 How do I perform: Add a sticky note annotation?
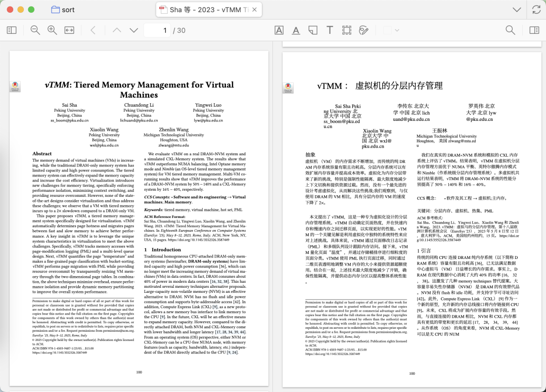click(313, 30)
